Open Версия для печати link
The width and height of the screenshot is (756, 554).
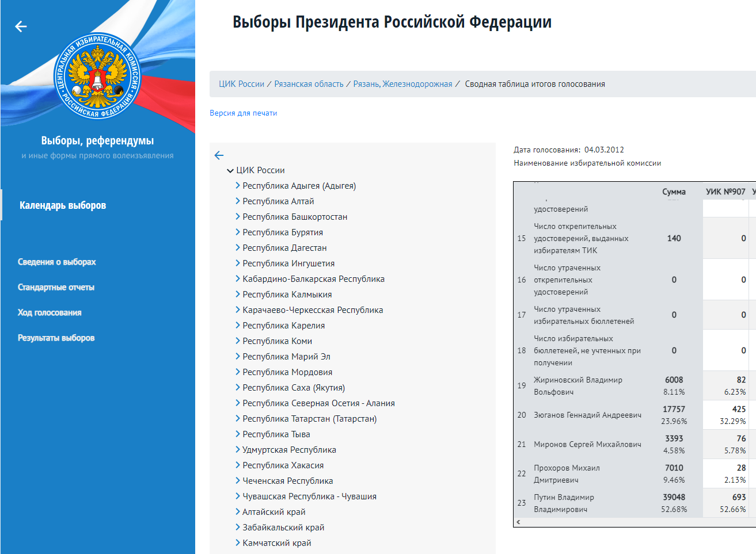click(x=244, y=113)
